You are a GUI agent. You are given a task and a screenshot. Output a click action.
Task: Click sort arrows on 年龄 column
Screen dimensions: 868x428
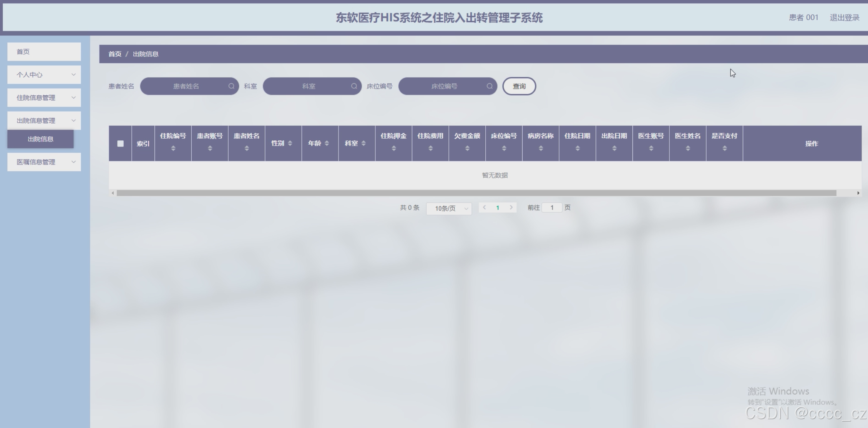pos(327,143)
